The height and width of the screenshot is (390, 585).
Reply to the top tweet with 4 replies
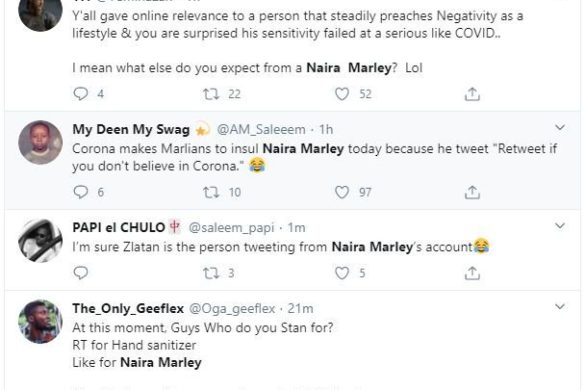(x=81, y=93)
